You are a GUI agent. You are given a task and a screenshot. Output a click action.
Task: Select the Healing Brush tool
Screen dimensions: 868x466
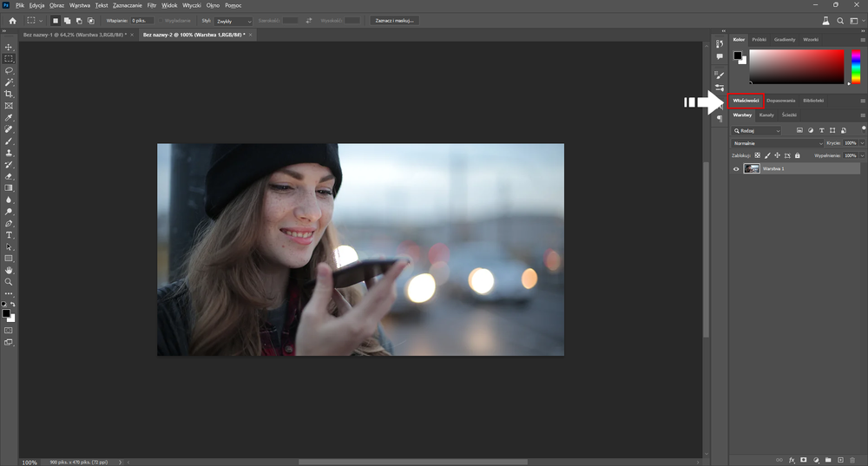[x=9, y=129]
